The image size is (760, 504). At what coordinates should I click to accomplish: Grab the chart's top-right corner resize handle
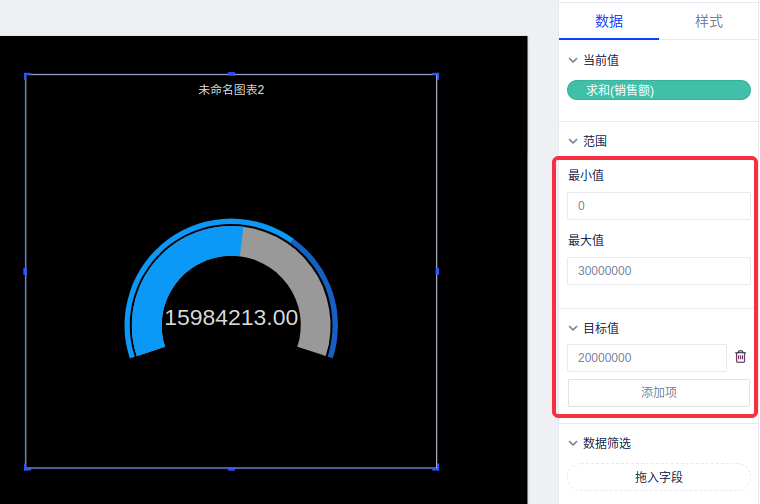436,75
